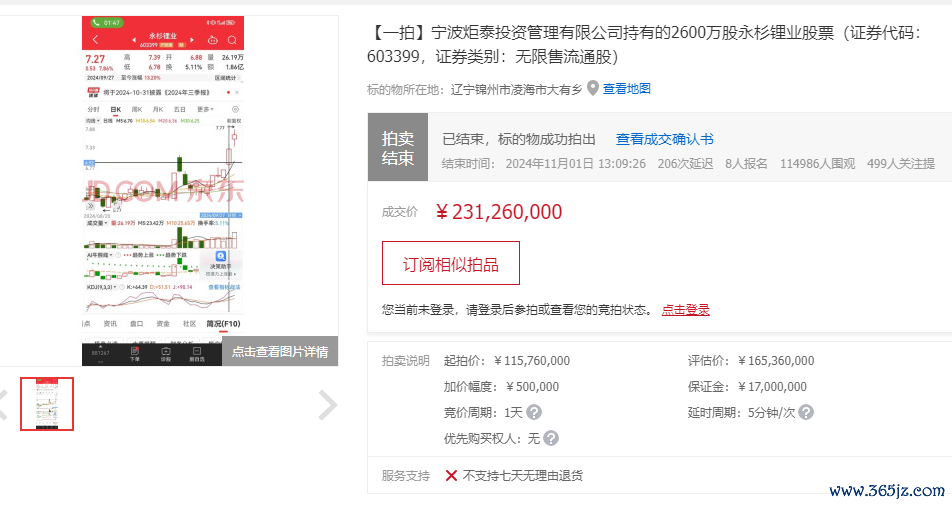
Task: Click the 保证金 ¥17,000,000 value
Action: click(772, 387)
